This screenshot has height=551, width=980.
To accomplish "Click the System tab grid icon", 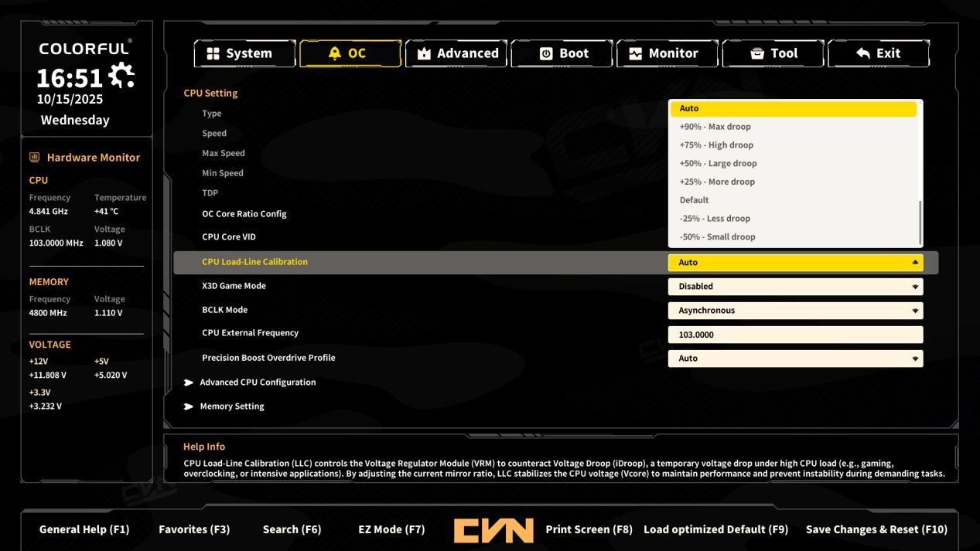I will coord(212,53).
